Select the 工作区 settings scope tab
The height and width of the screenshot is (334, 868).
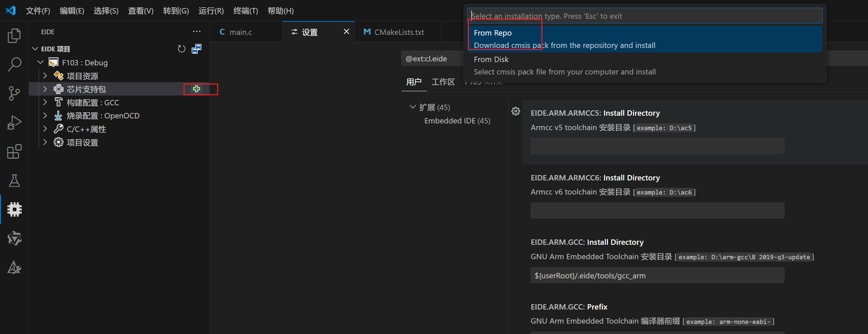point(443,82)
